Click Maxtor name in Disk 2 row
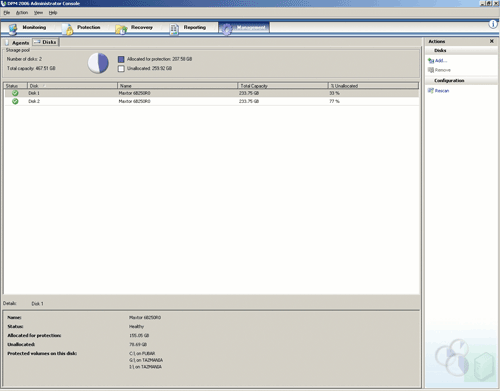Image resolution: width=500 pixels, height=391 pixels. pos(134,101)
